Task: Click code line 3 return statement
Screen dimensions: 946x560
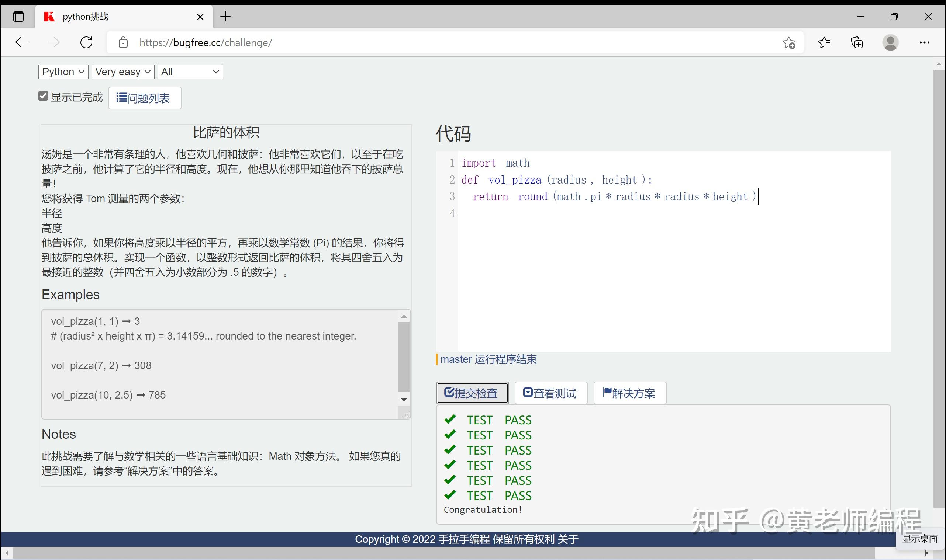Action: coord(615,196)
